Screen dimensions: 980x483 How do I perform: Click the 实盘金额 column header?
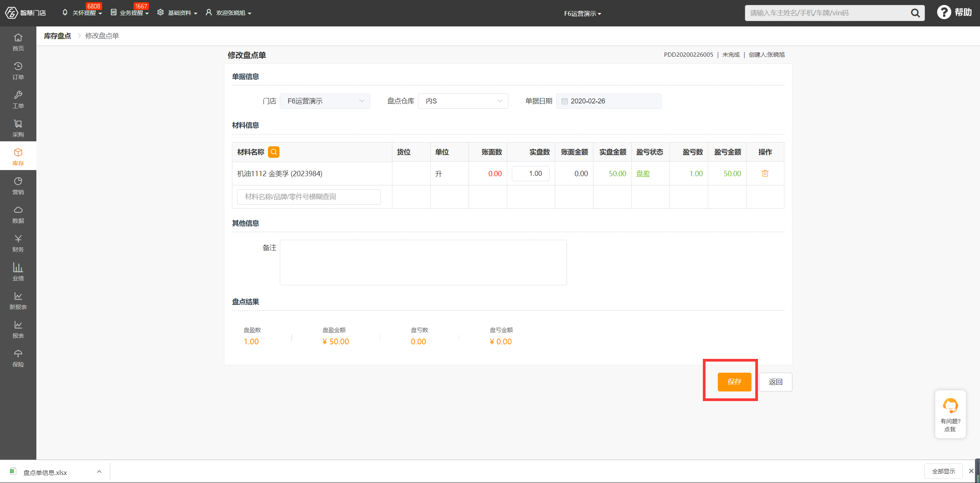tap(612, 152)
